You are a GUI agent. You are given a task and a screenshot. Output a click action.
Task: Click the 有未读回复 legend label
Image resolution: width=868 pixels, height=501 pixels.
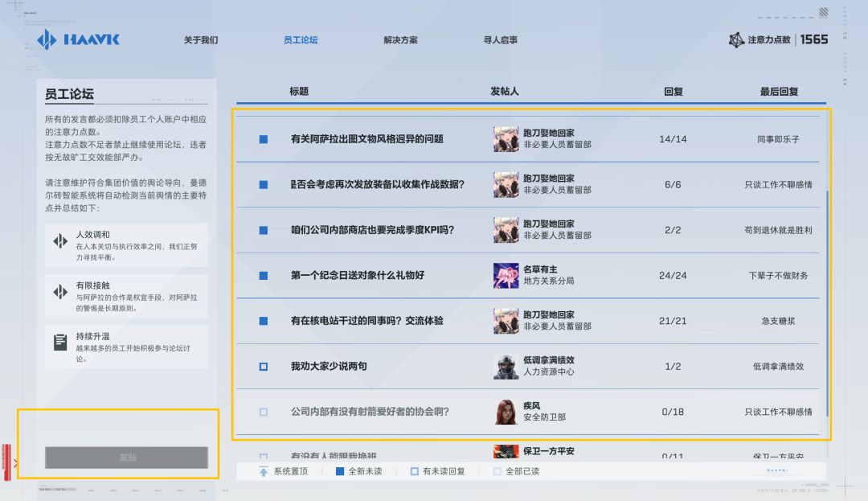click(x=444, y=472)
